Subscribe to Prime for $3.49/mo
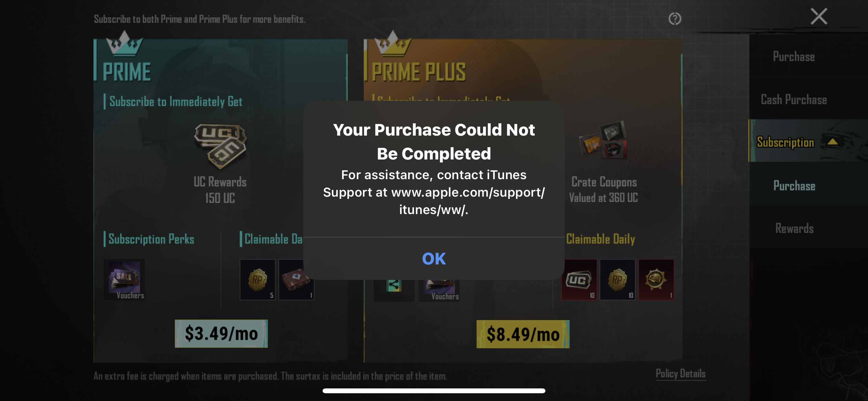 tap(221, 333)
